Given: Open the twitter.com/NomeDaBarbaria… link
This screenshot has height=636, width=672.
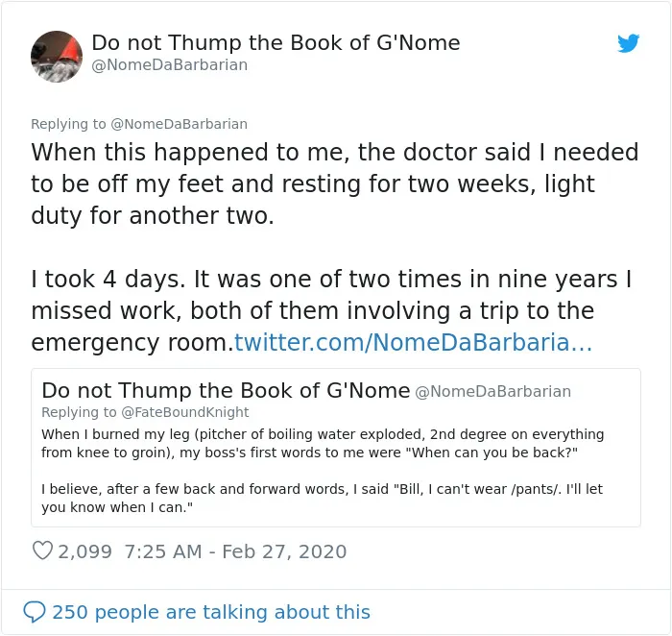Looking at the screenshot, I should click(413, 342).
